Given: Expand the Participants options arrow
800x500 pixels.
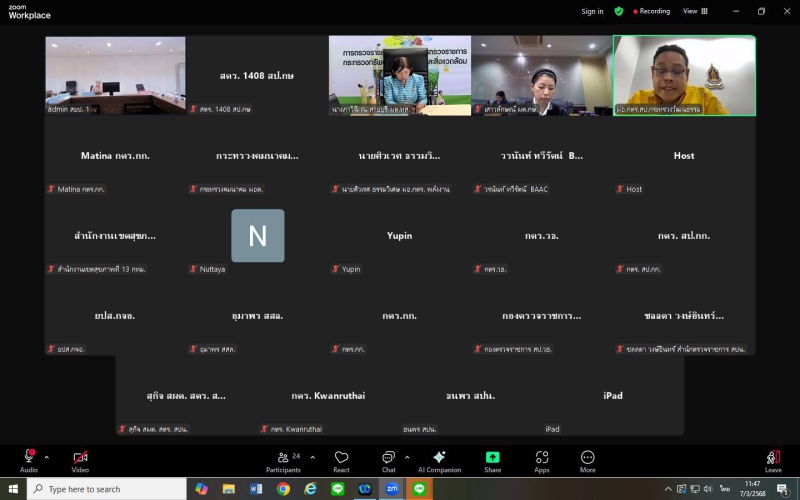Looking at the screenshot, I should pos(312,457).
